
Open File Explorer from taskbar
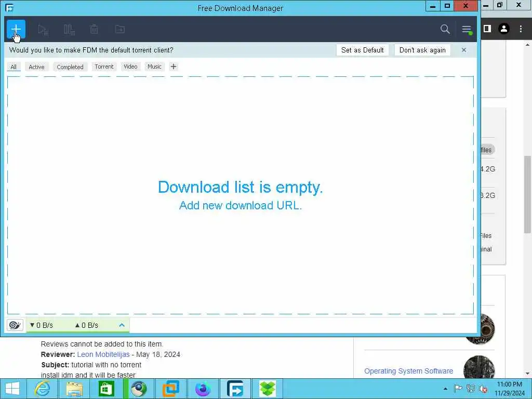[74, 389]
